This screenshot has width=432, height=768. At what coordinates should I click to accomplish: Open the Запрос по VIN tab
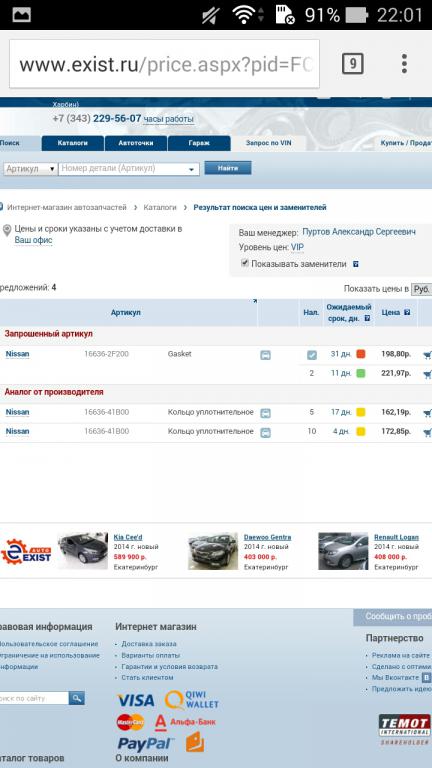[268, 143]
